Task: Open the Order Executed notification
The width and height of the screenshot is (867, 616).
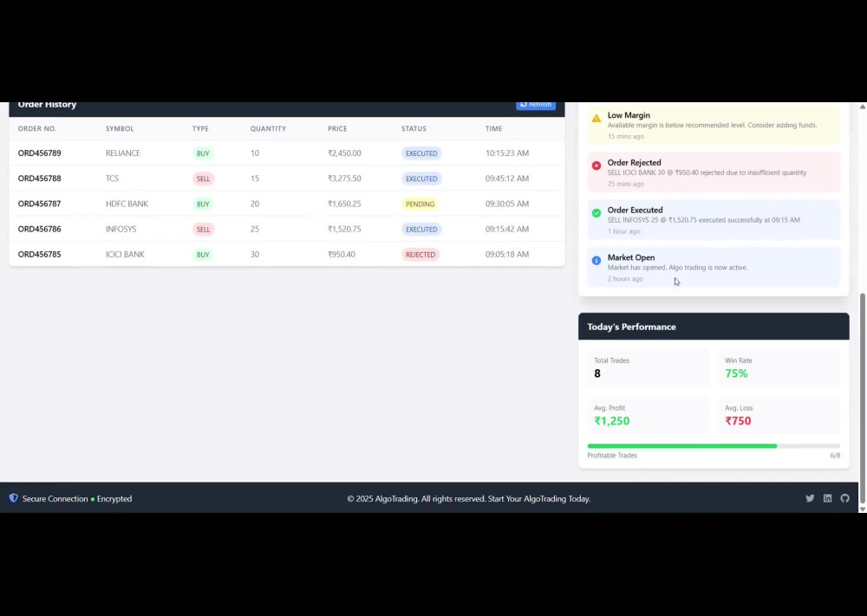Action: point(714,220)
